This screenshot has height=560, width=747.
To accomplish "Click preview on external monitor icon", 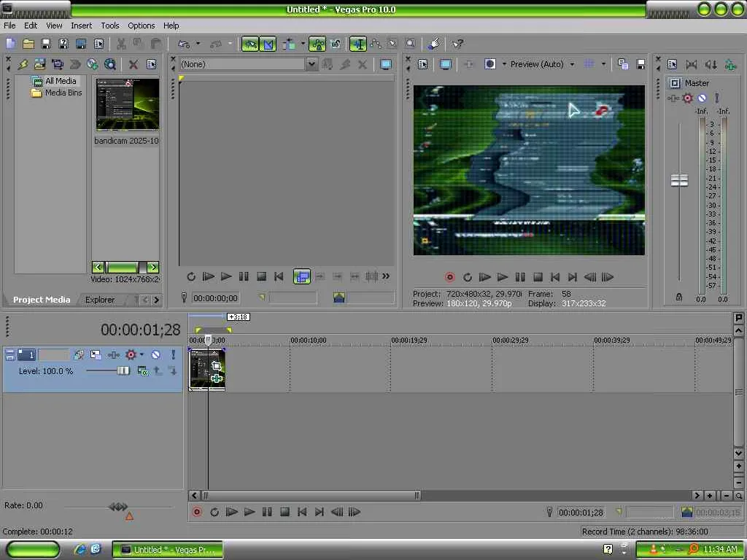I will pos(446,64).
